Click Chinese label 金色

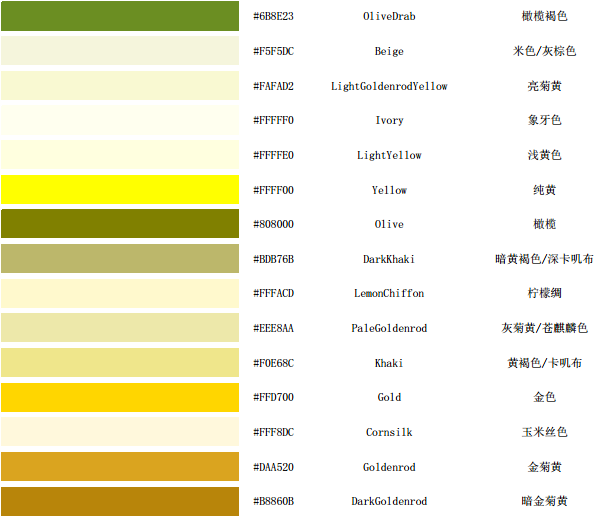click(544, 397)
